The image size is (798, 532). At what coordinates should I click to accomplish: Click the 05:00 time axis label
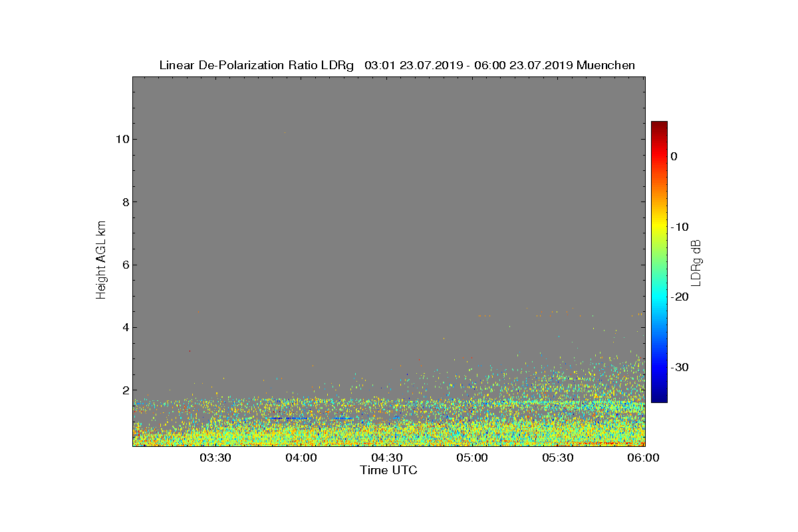[473, 458]
